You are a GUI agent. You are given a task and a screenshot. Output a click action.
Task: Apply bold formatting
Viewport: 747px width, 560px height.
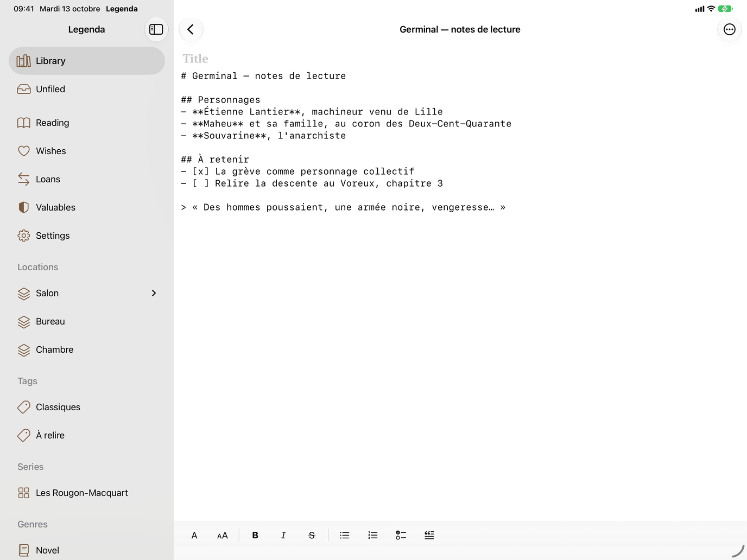pos(255,536)
